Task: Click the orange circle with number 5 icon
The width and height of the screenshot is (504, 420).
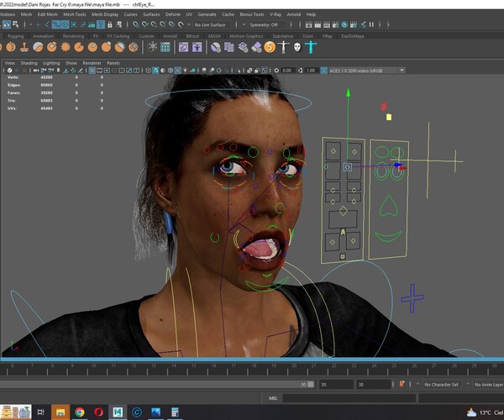Action: point(270,47)
